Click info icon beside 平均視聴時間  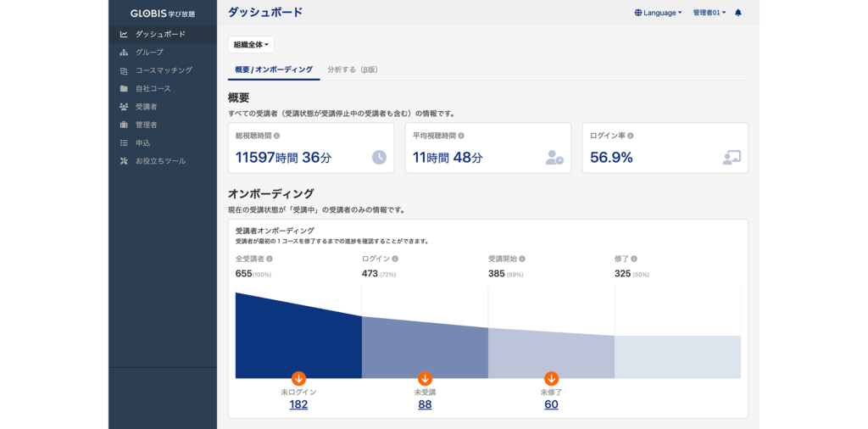tap(461, 136)
